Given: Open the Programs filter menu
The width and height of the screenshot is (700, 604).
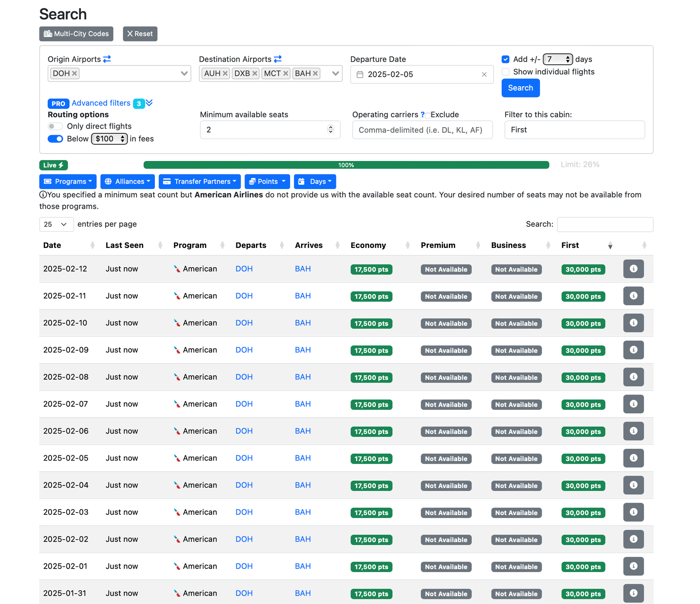Looking at the screenshot, I should [68, 182].
